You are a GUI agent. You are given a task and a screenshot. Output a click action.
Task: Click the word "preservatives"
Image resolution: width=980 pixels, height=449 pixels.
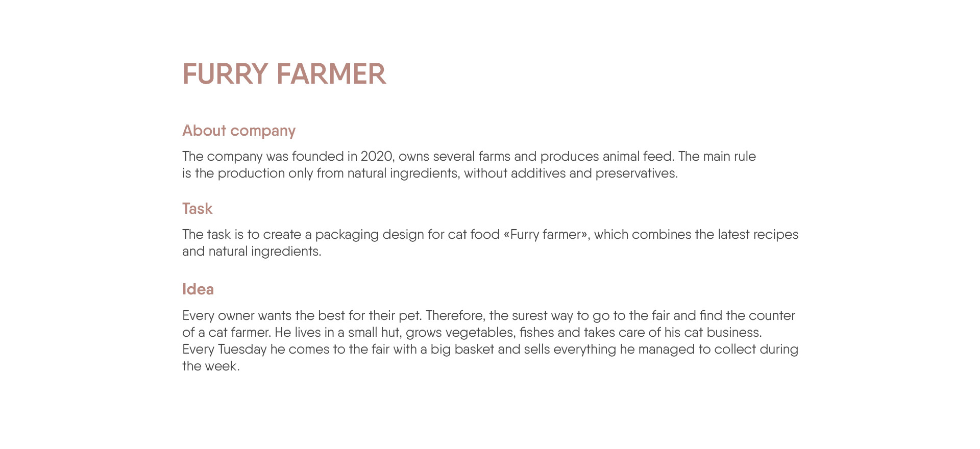636,173
